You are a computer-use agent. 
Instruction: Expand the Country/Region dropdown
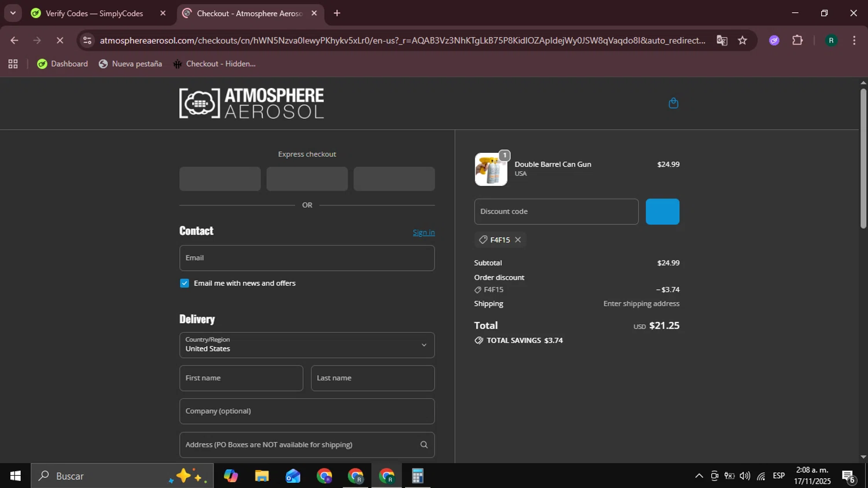point(307,345)
